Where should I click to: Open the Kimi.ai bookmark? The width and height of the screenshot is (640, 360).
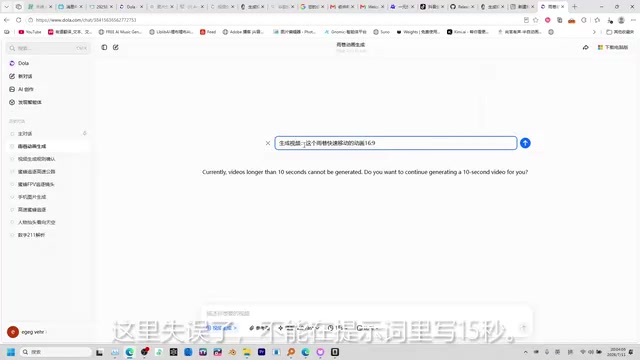(x=468, y=32)
